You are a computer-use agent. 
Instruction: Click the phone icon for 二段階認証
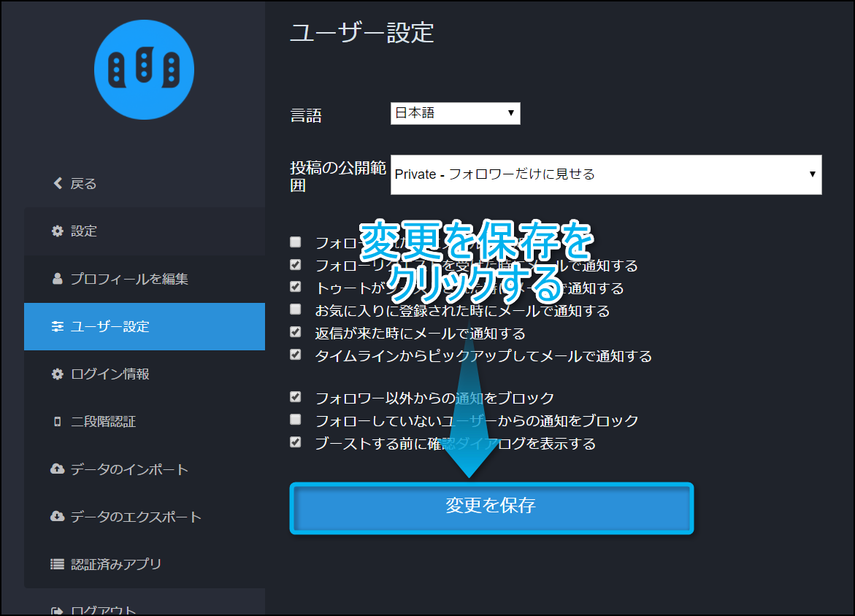tap(58, 422)
